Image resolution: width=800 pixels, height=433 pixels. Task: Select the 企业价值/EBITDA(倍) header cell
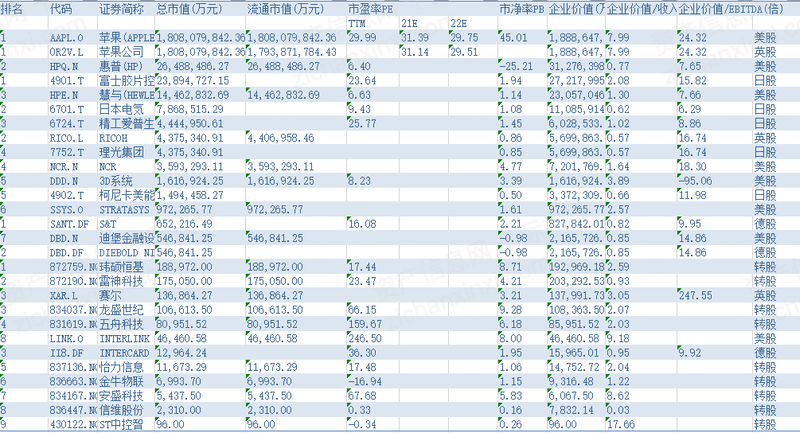[x=731, y=9]
